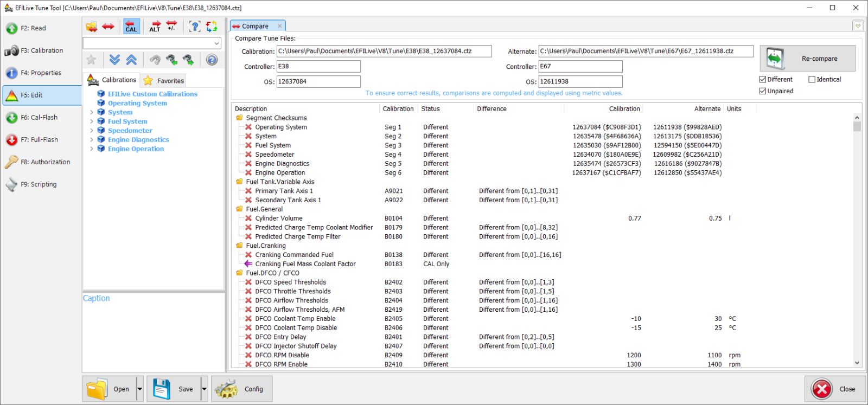Click the Calibration OS field 12637084
The image size is (868, 405).
click(x=318, y=81)
